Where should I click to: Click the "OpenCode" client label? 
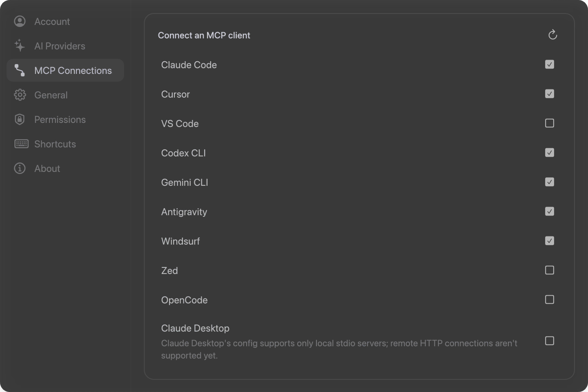point(185,300)
